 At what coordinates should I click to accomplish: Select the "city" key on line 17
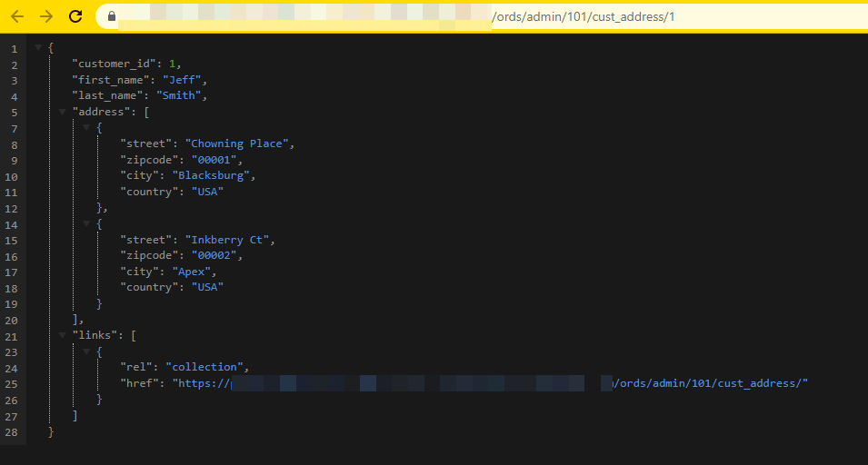(x=139, y=272)
